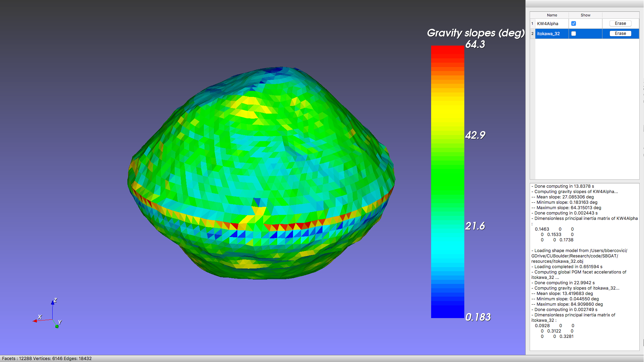Select row number 2 header
The image size is (644, 362).
[x=532, y=34]
